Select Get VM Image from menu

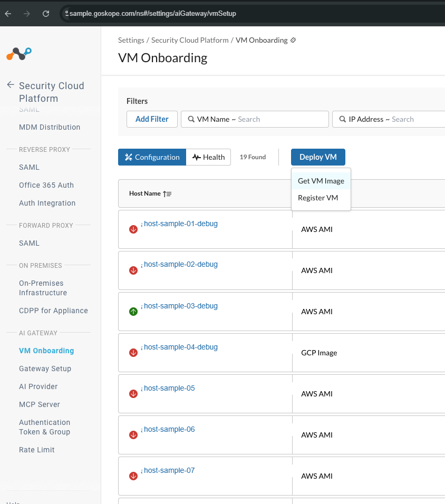point(321,181)
